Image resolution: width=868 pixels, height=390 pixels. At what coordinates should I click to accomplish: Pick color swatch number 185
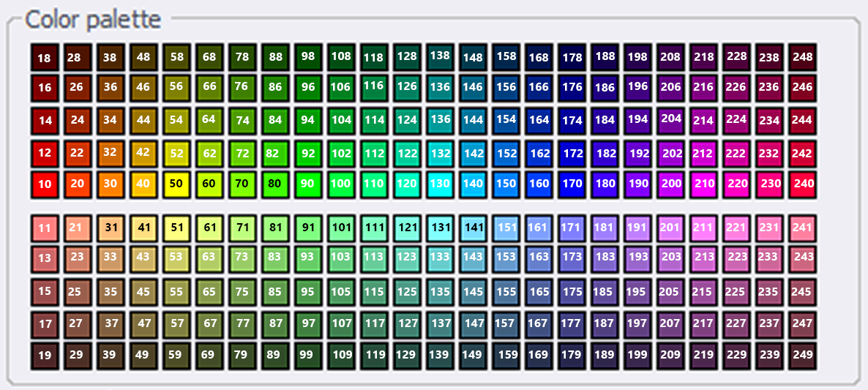coord(605,292)
